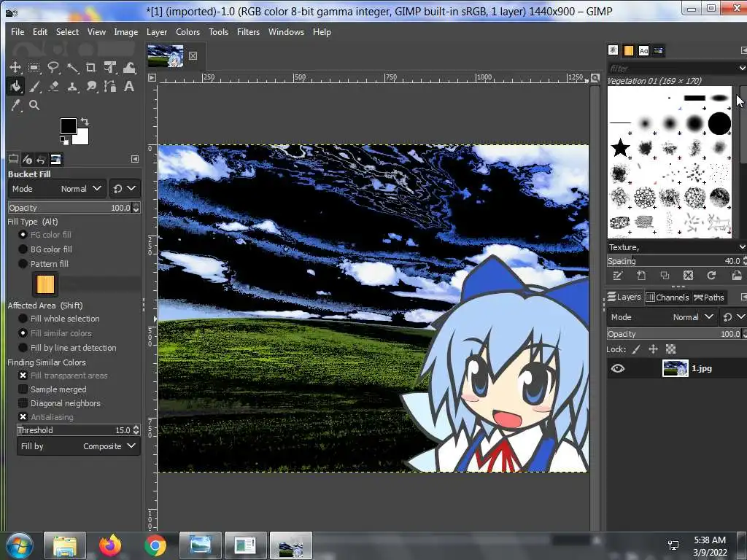747x560 pixels.
Task: Click the white background color swatch
Action: [x=82, y=138]
